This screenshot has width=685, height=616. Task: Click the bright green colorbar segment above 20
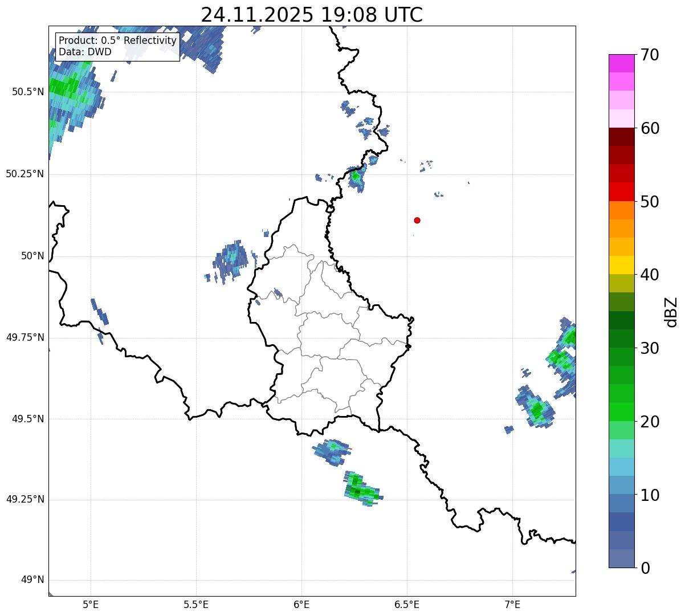[x=621, y=411]
